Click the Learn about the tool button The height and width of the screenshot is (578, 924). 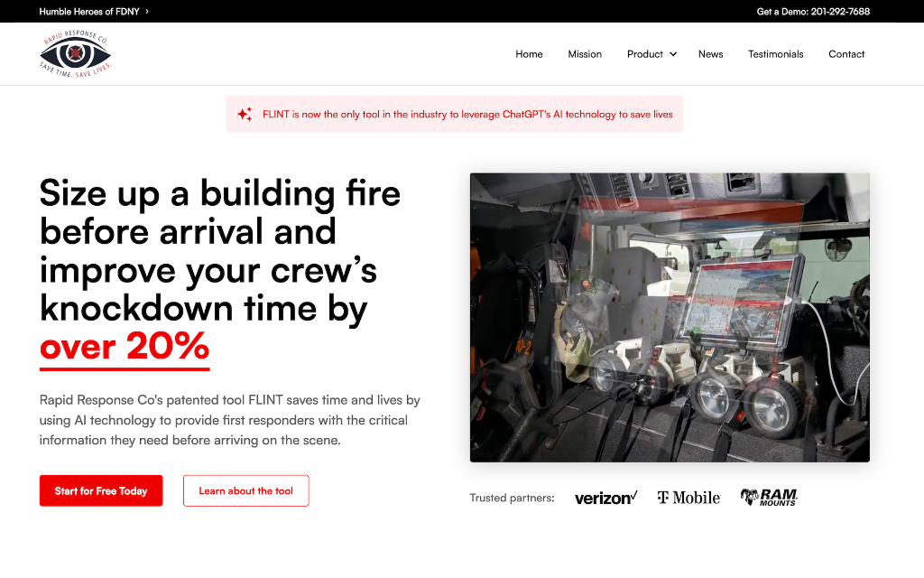tap(245, 490)
